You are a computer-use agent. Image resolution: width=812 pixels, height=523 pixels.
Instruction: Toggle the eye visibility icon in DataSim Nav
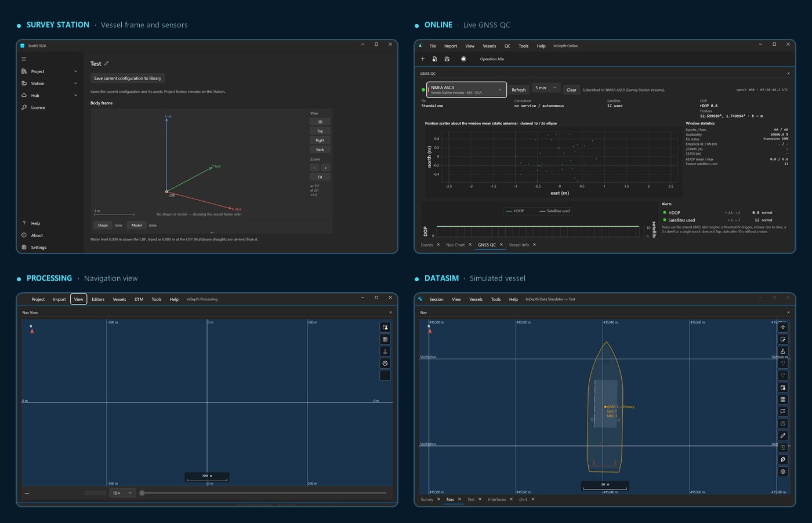tap(783, 327)
